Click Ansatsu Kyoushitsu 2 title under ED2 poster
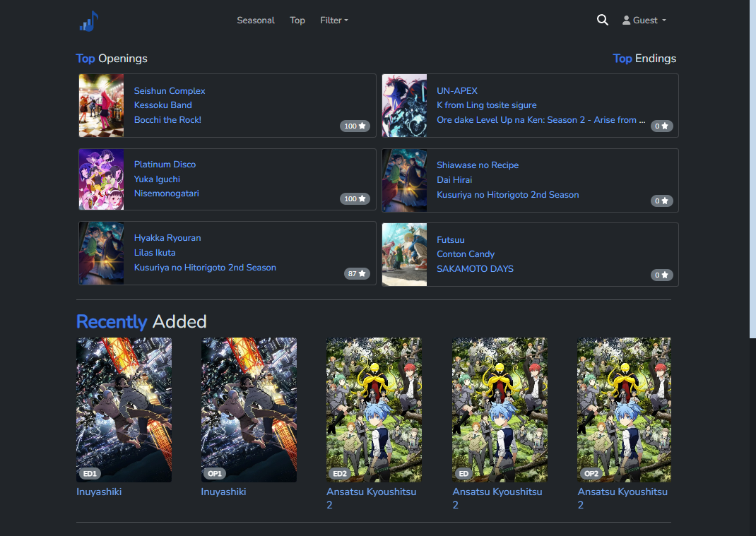Screen dimensions: 756x536 371,499
